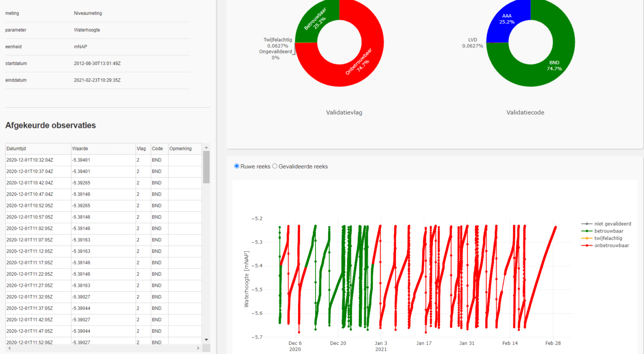This screenshot has width=644, height=354.
Task: Click the table vertical scrollbar thumb
Action: (206, 167)
